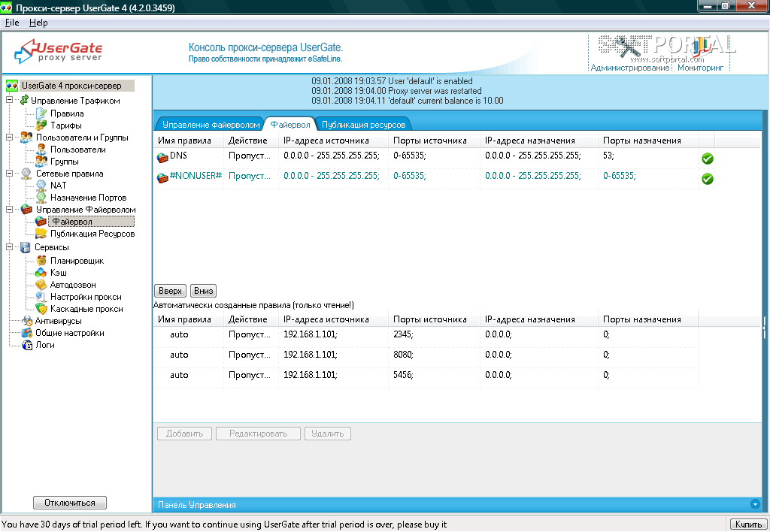Select the Логи tree item

point(44,345)
